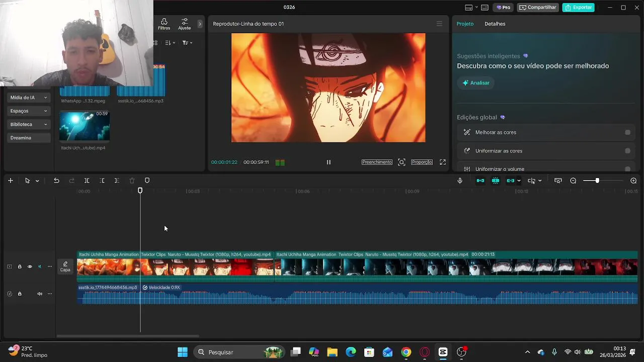Adjust the timeline zoom slider handle
The width and height of the screenshot is (644, 362).
(x=597, y=180)
